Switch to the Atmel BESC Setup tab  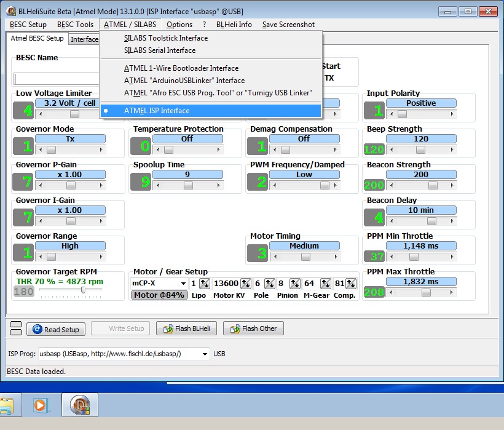click(x=37, y=38)
